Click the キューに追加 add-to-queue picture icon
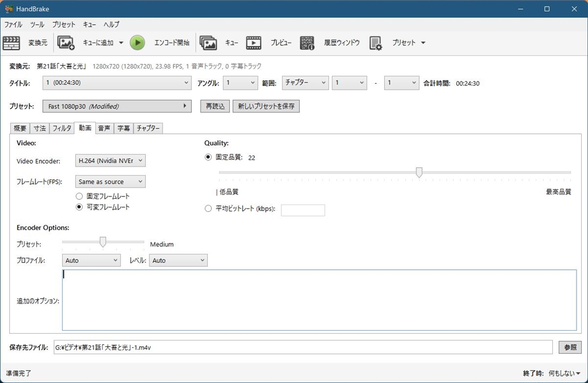This screenshot has height=383, width=588. 66,42
